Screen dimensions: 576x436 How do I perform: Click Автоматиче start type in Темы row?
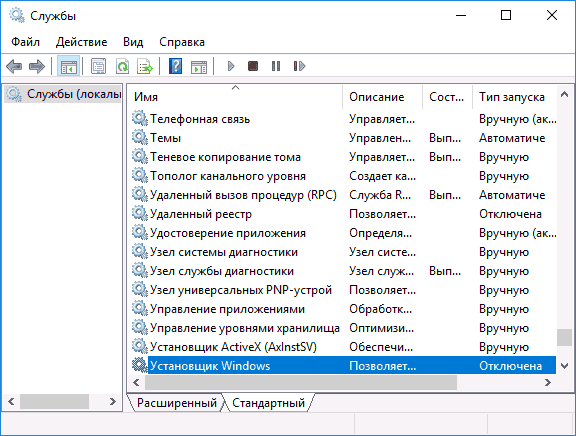[512, 138]
